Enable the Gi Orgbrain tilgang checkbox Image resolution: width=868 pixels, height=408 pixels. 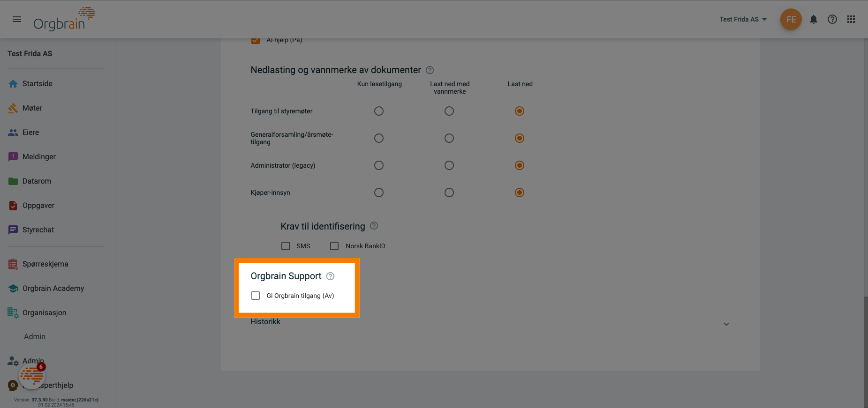(x=256, y=296)
